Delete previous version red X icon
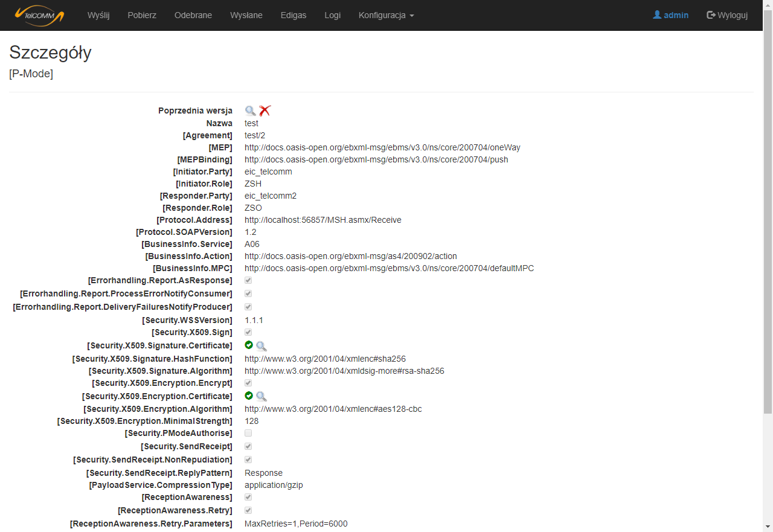 tap(265, 111)
